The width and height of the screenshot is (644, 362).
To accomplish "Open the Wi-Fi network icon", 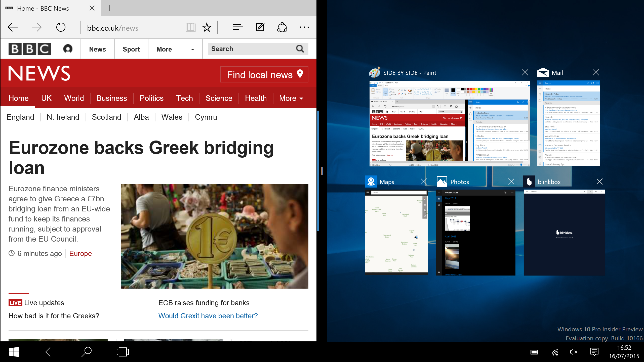I will tap(554, 352).
